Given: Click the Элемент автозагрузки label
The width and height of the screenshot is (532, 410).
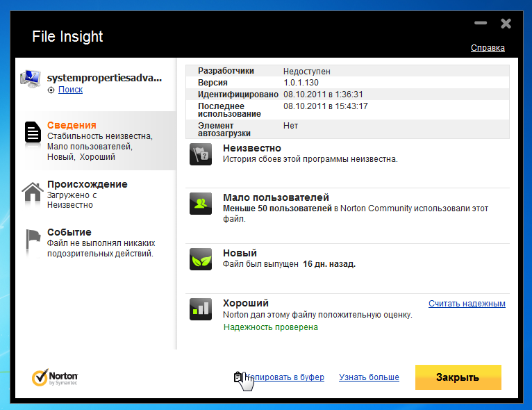Looking at the screenshot, I should [224, 129].
